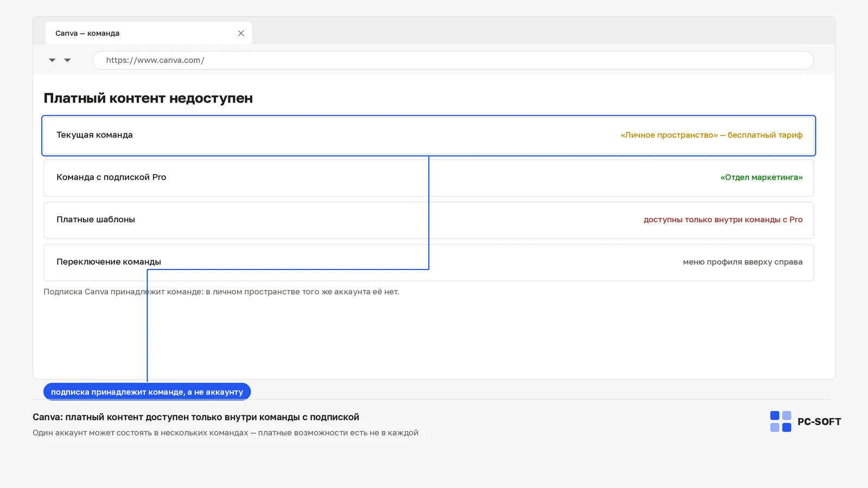868x488 pixels.
Task: Close the Canva — команда tab
Action: [x=241, y=33]
